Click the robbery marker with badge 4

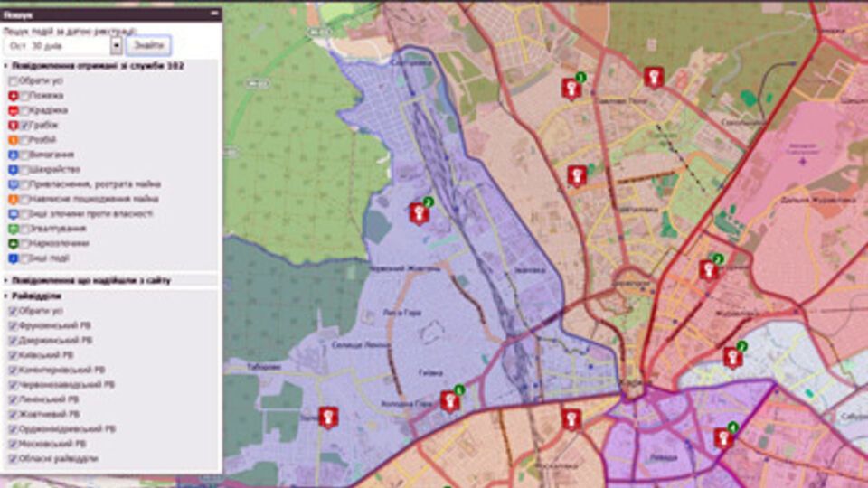click(722, 438)
